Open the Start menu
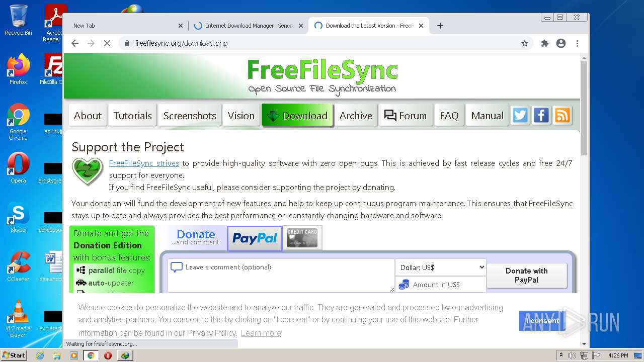Screen dimensions: 644x362 tap(14, 355)
